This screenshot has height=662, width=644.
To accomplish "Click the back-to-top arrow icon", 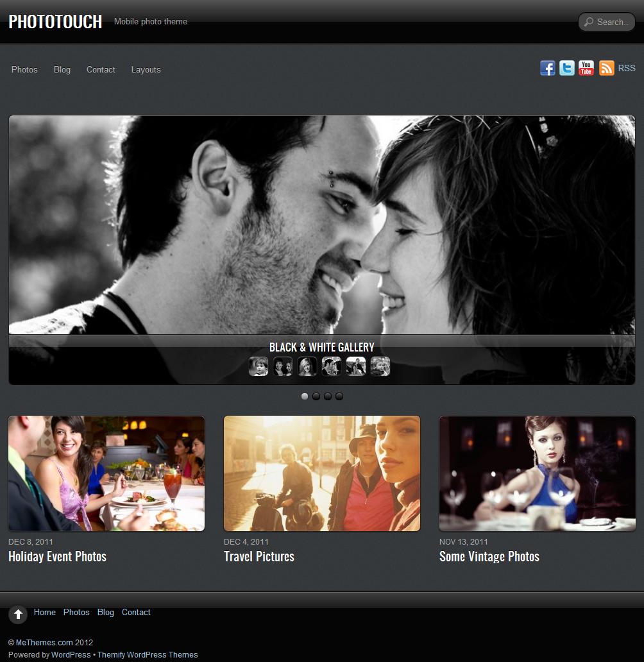I will (18, 615).
